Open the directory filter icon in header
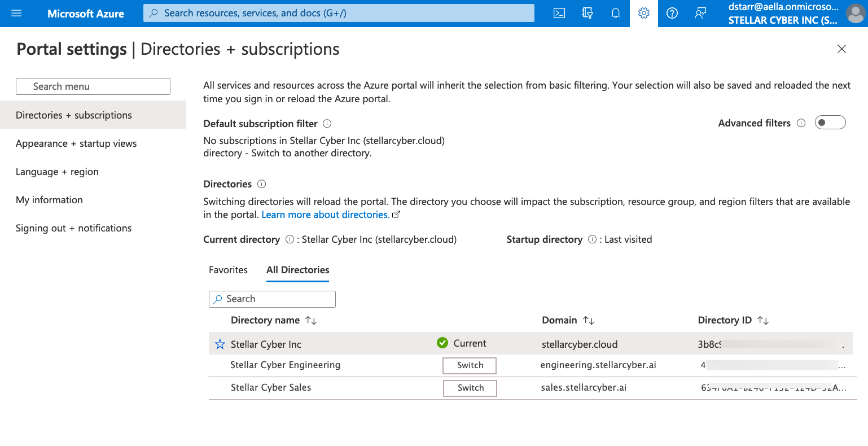The image size is (868, 446). point(588,13)
